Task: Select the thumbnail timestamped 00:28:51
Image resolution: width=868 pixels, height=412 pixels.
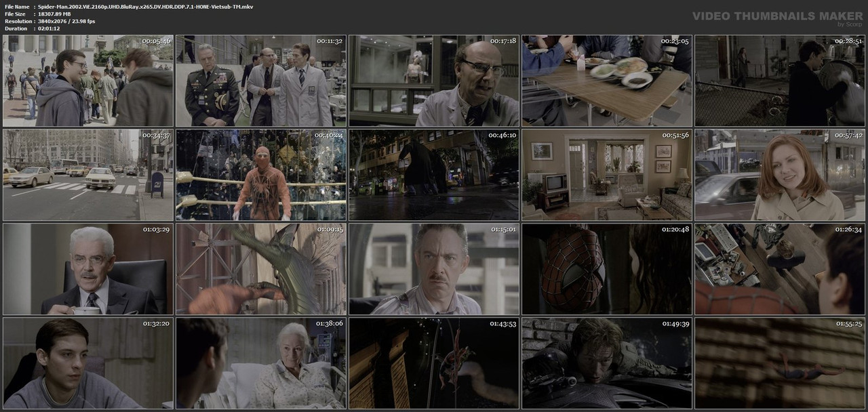Action: tap(780, 81)
